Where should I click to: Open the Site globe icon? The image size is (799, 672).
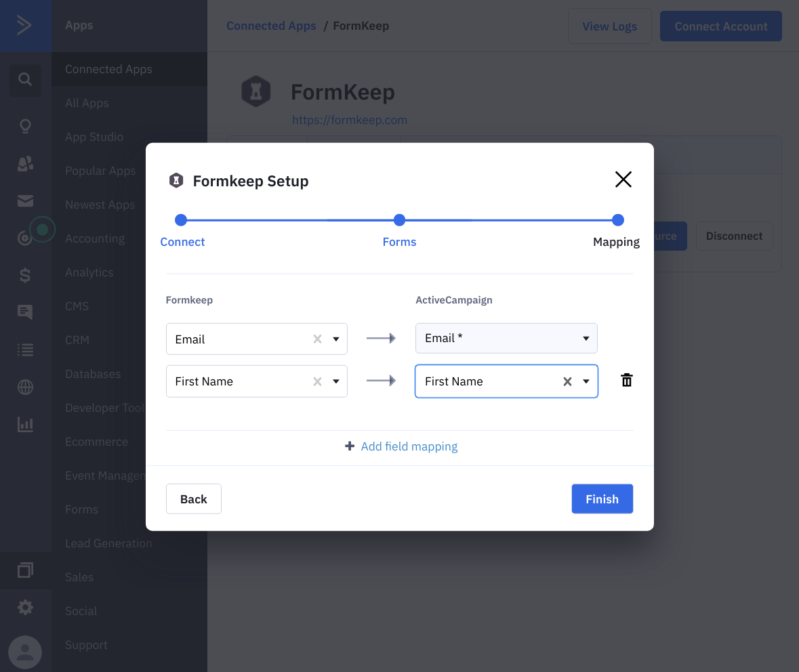25,387
